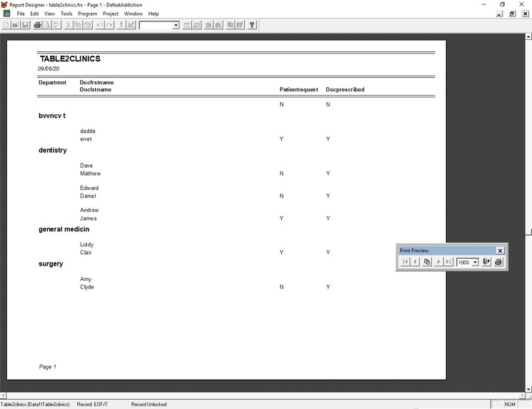
Task: Click the date 09/06/20
Action: [x=49, y=69]
